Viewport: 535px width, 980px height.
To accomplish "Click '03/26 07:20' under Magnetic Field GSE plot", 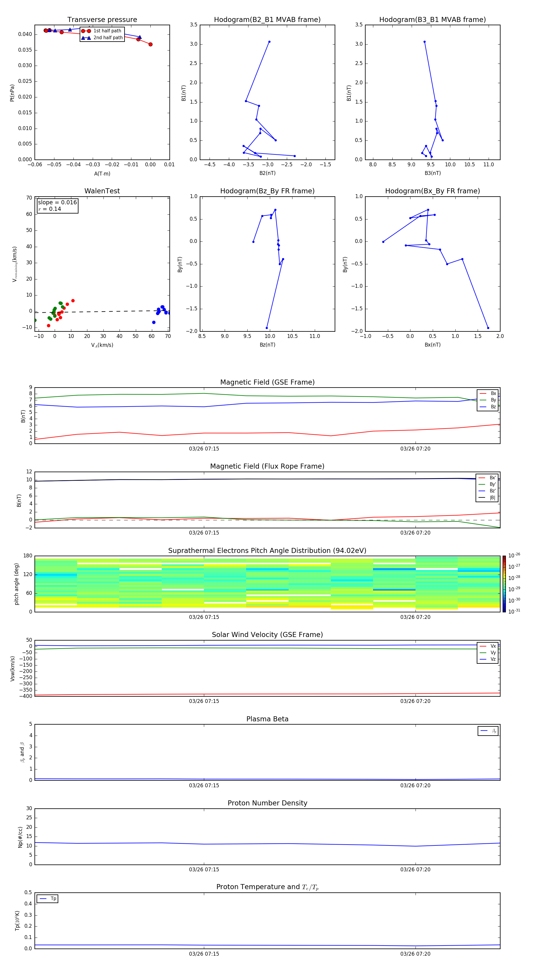I will click(x=416, y=449).
